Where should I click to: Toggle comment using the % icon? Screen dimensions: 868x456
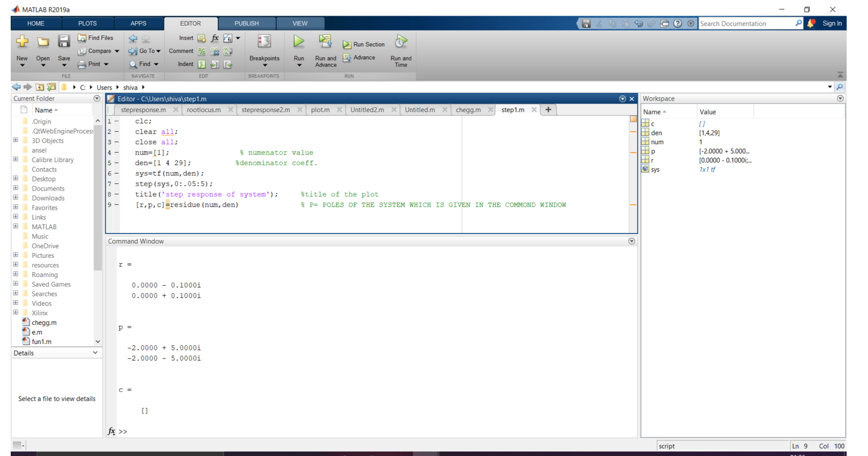coord(201,51)
